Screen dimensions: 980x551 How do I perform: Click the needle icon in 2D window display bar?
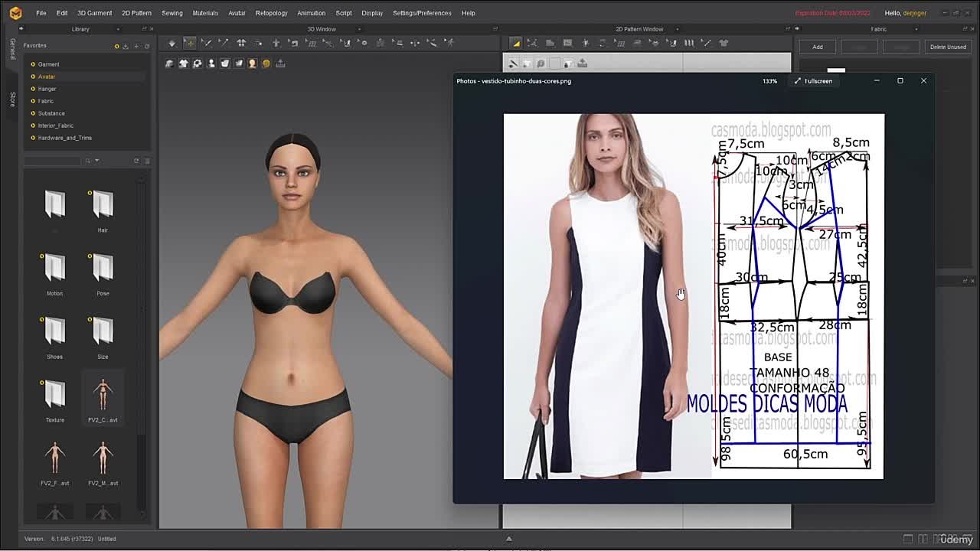coord(513,64)
